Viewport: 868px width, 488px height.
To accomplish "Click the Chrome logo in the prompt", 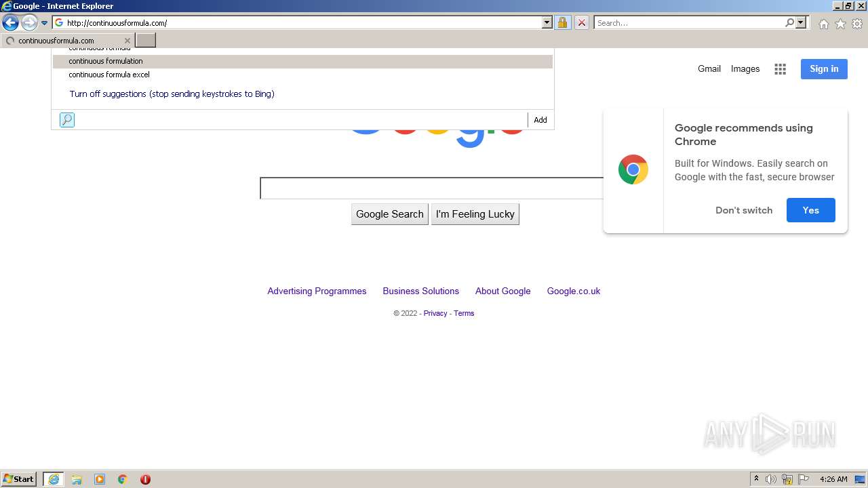I will [633, 170].
